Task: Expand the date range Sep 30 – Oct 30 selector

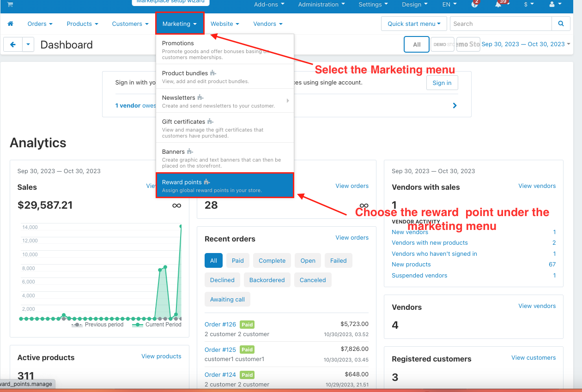Action: point(526,44)
